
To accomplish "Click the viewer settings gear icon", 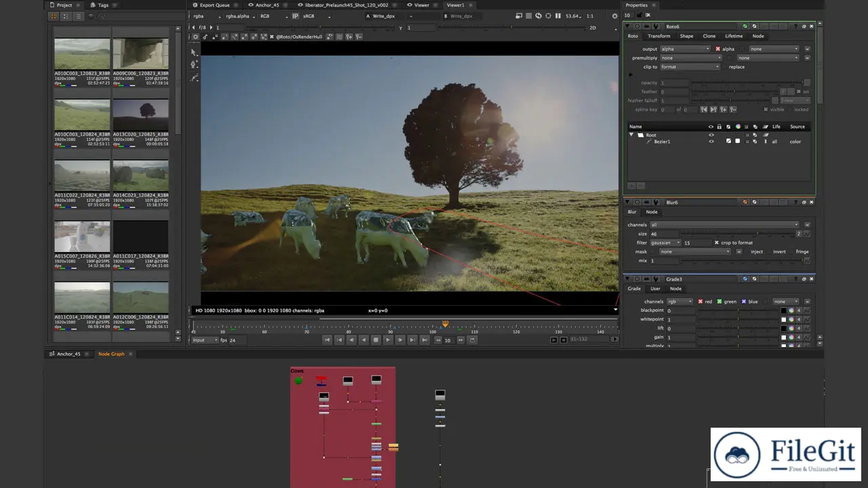I will click(x=615, y=16).
